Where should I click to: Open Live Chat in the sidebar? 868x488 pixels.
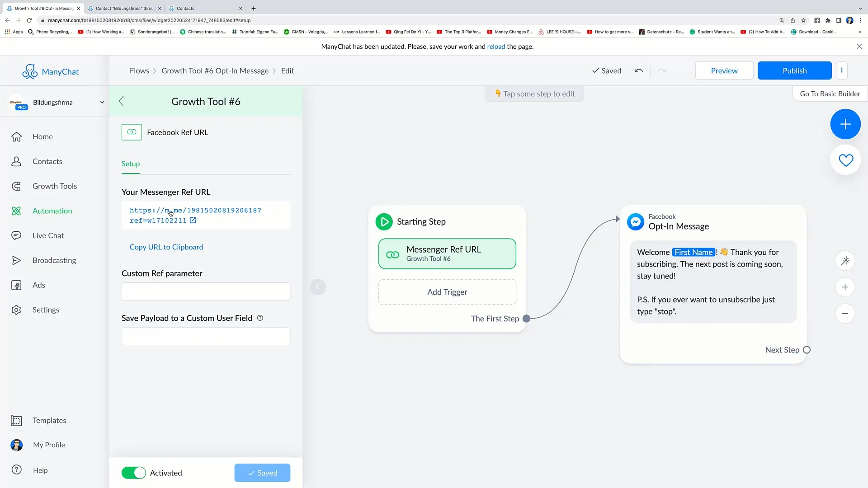(48, 235)
